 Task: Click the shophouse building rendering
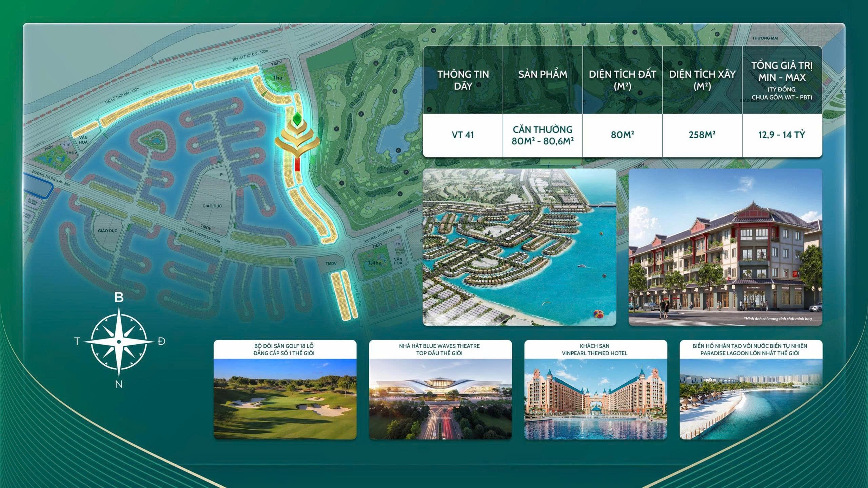725,247
